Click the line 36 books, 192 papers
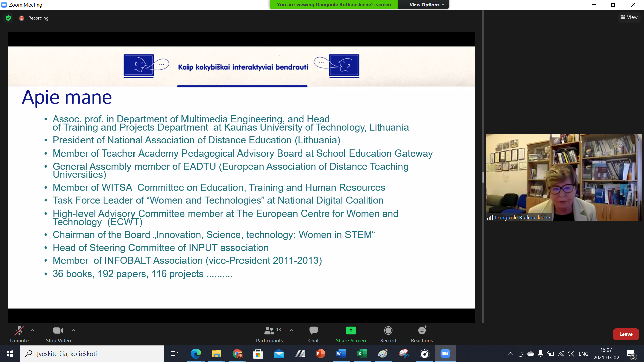The width and height of the screenshot is (644, 362). pyautogui.click(x=143, y=274)
